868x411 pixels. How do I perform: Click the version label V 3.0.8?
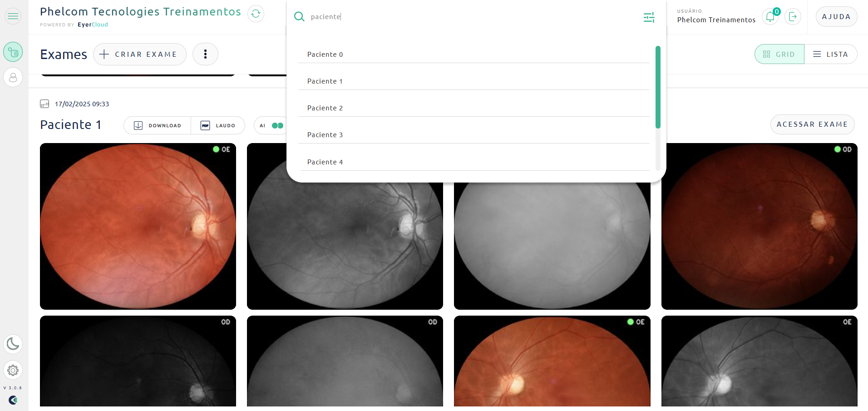pos(13,388)
